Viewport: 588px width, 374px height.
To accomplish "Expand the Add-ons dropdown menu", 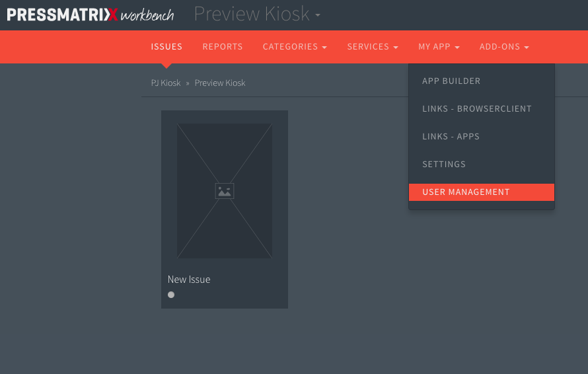I will 504,46.
